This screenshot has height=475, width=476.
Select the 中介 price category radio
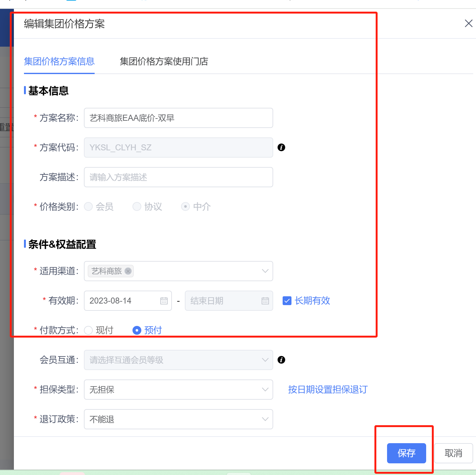coord(185,206)
